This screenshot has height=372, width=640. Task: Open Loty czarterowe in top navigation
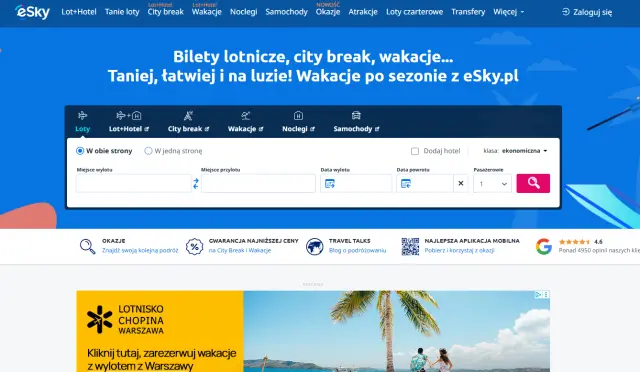(x=415, y=12)
